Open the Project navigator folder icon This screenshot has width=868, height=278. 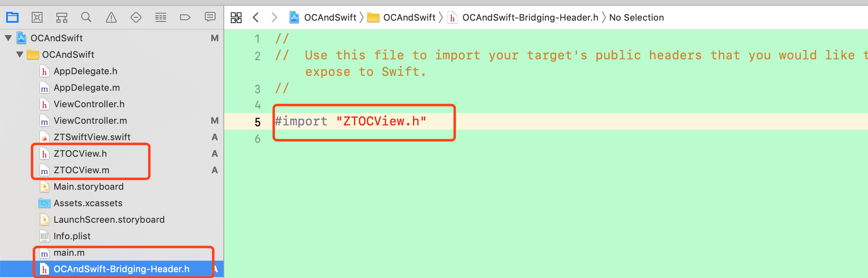12,17
